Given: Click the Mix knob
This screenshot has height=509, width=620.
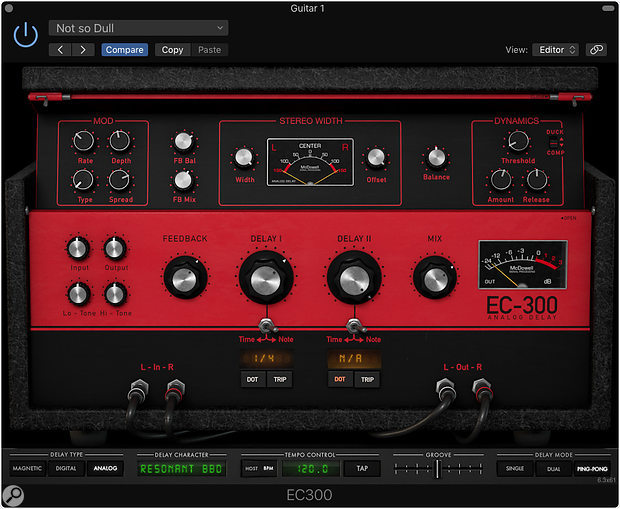Looking at the screenshot, I should coord(435,277).
